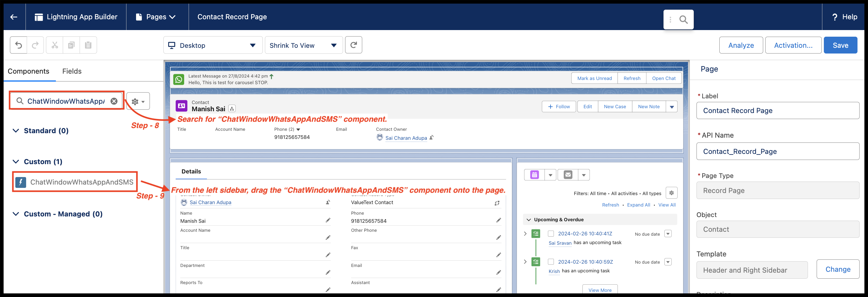868x297 pixels.
Task: Edit the Account Name pencil icon
Action: tap(328, 238)
